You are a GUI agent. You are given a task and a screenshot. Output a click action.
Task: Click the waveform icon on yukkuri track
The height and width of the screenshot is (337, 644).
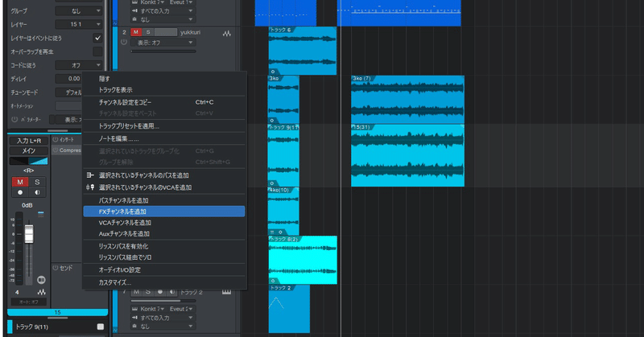tap(227, 33)
